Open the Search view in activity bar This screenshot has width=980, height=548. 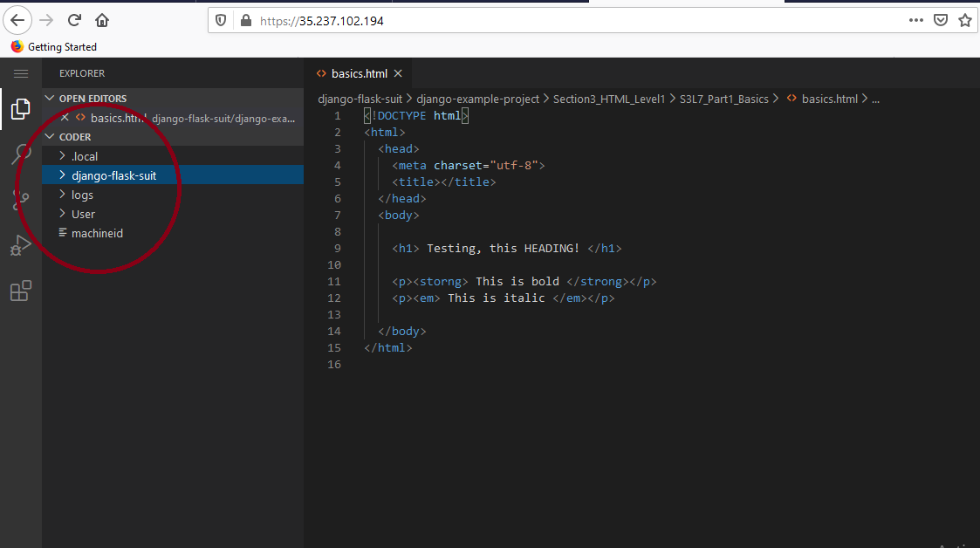point(21,154)
